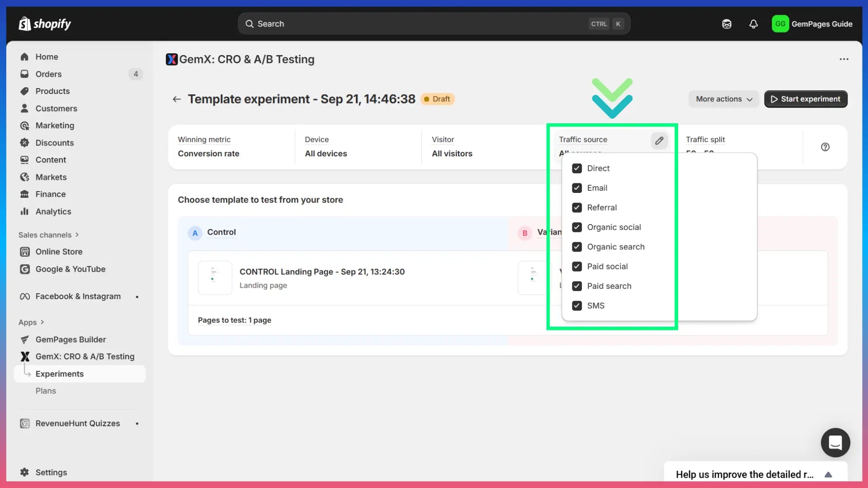The width and height of the screenshot is (868, 488).
Task: Open the Plans sidebar item
Action: tap(46, 391)
